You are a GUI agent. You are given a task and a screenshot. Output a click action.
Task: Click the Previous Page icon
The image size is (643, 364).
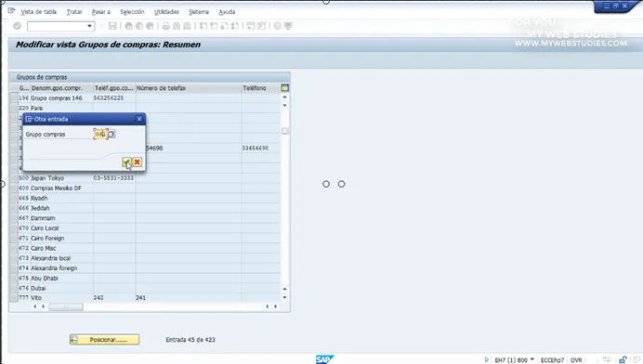214,26
